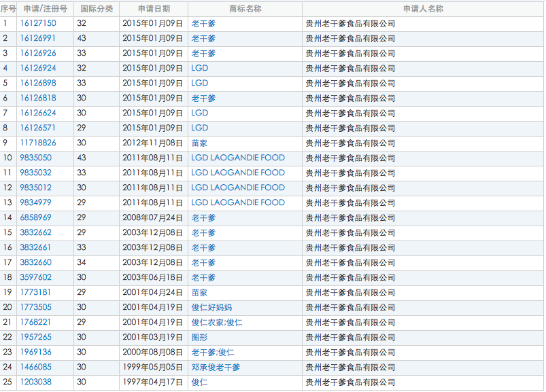Image resolution: width=546 pixels, height=392 pixels.
Task: Open registration number 1466085
Action: click(x=36, y=368)
